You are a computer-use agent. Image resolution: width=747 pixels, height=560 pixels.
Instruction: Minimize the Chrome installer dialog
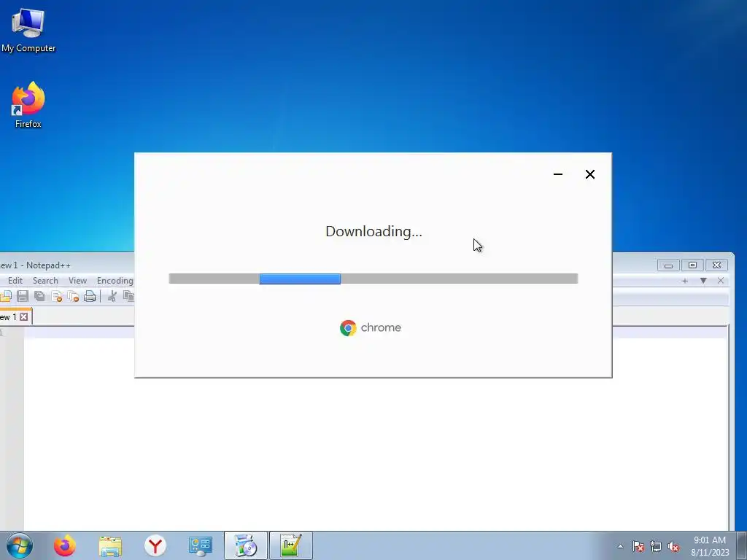click(x=558, y=174)
